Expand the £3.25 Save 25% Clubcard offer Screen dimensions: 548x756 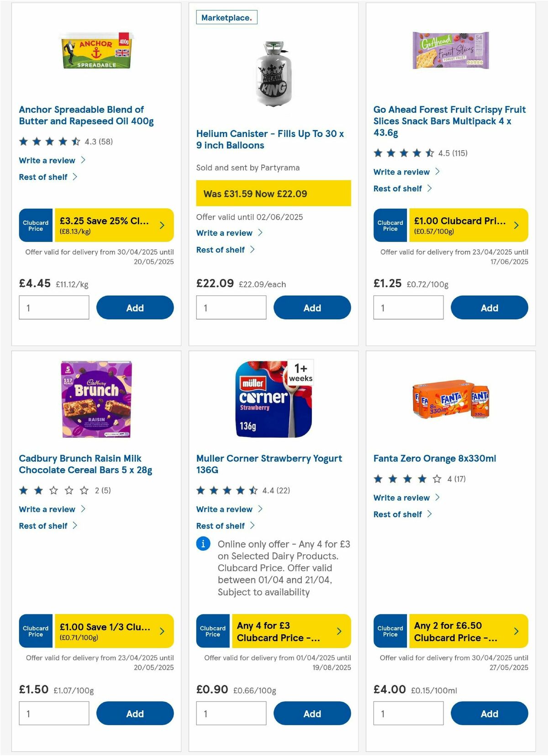coord(114,225)
